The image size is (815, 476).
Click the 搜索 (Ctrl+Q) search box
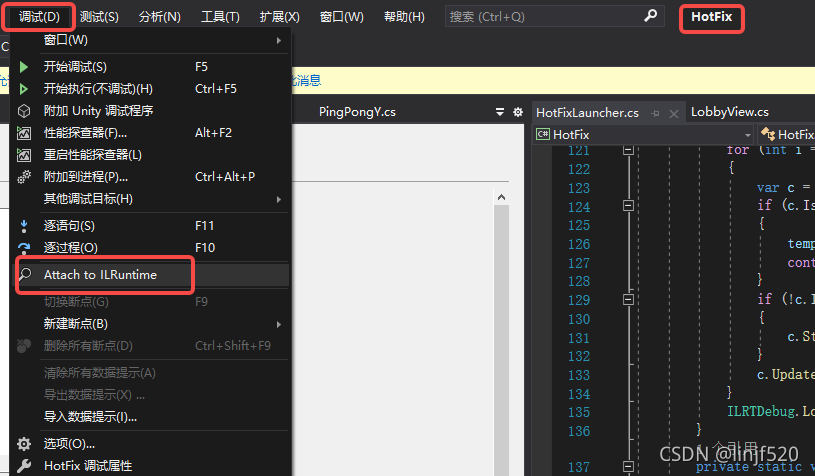555,17
